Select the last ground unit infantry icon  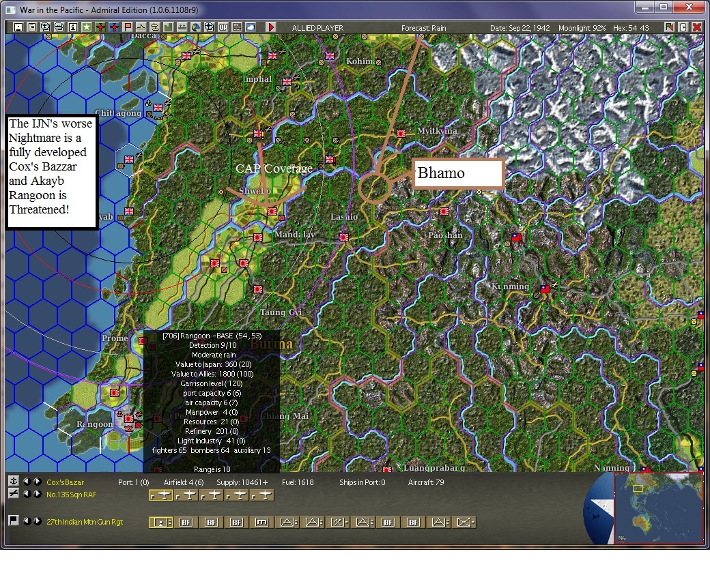pos(464,523)
